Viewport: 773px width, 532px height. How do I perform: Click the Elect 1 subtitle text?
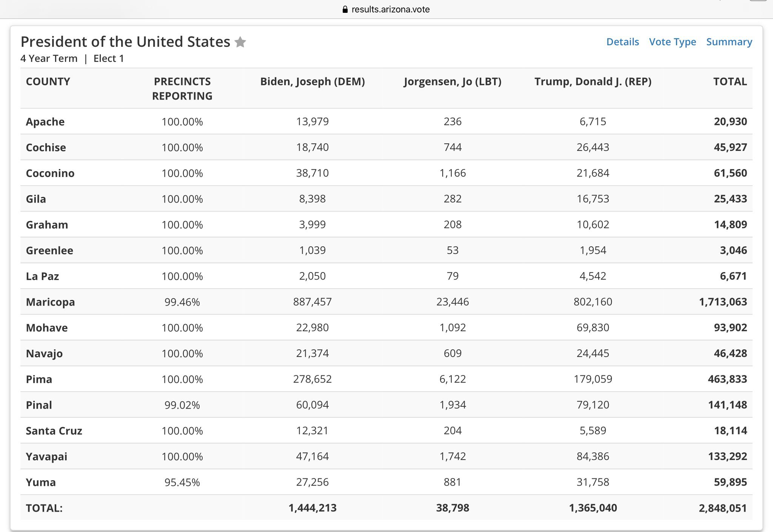(109, 58)
